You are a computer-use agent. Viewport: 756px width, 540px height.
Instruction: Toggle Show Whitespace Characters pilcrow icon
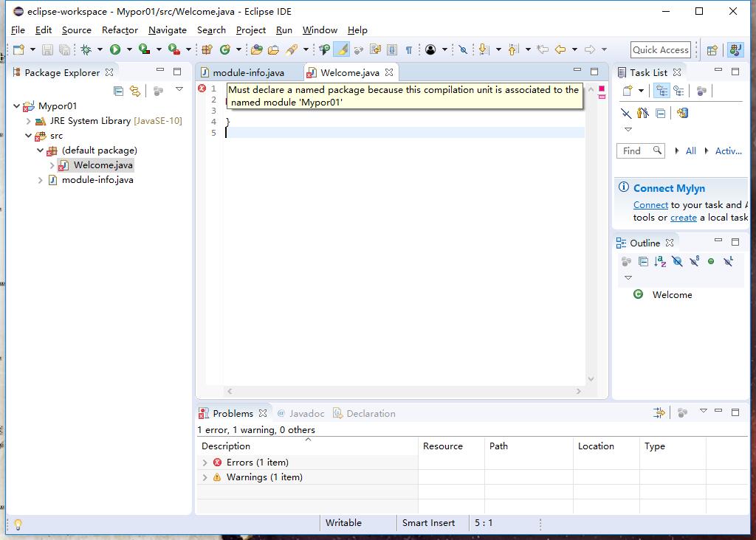409,49
